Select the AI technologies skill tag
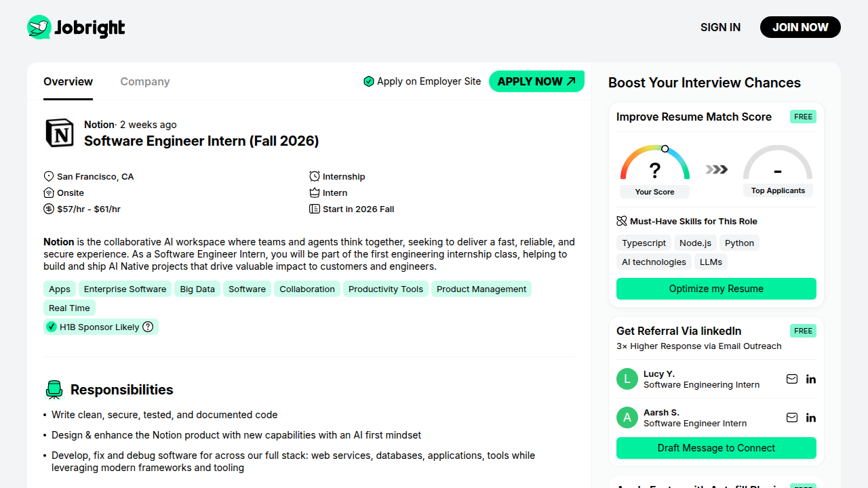 coord(654,262)
